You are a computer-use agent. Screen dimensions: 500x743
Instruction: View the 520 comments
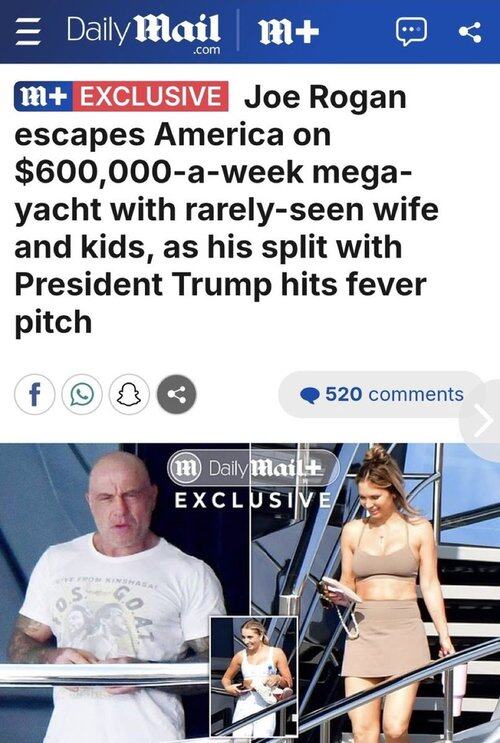pos(382,394)
